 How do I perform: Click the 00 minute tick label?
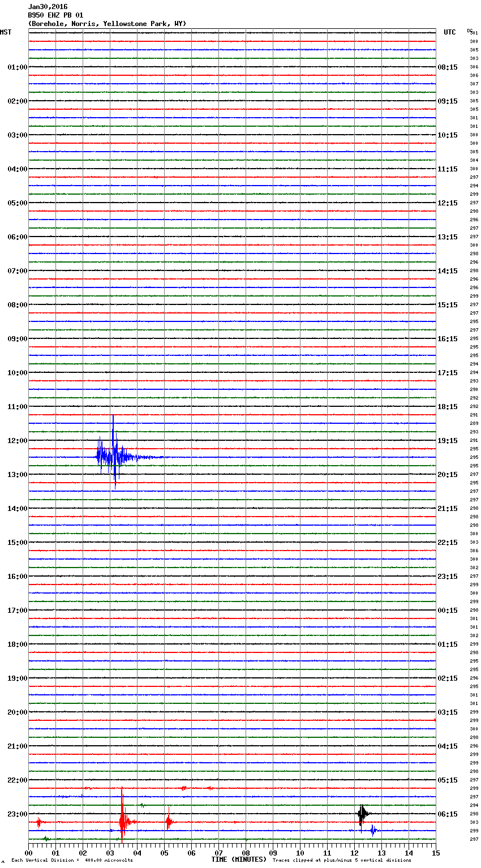(29, 853)
